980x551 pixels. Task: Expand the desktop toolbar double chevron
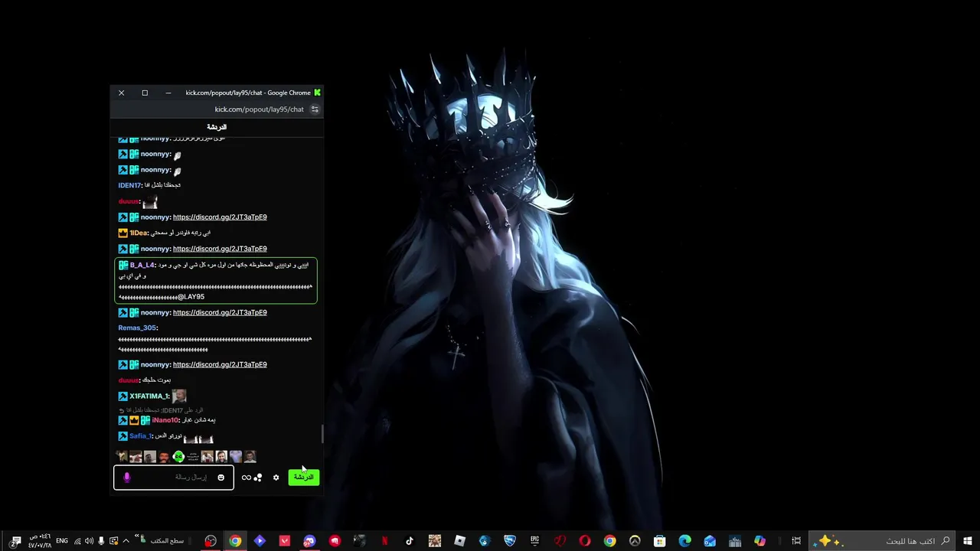137,536
